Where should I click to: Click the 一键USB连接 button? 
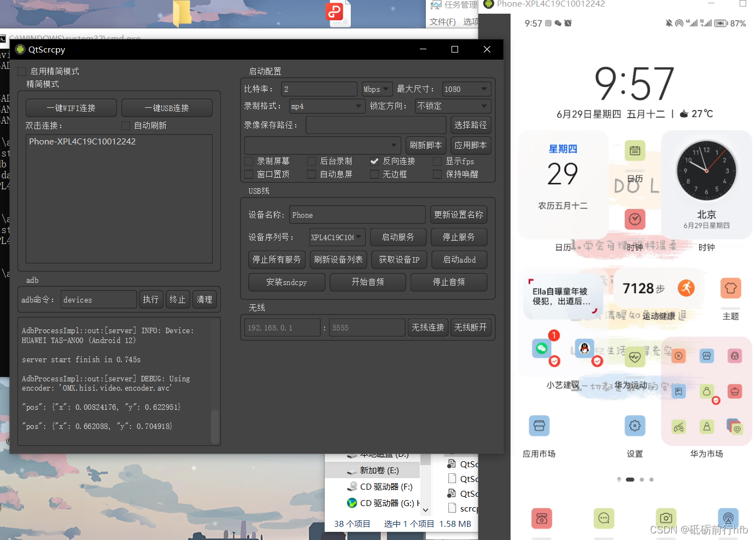coord(167,108)
